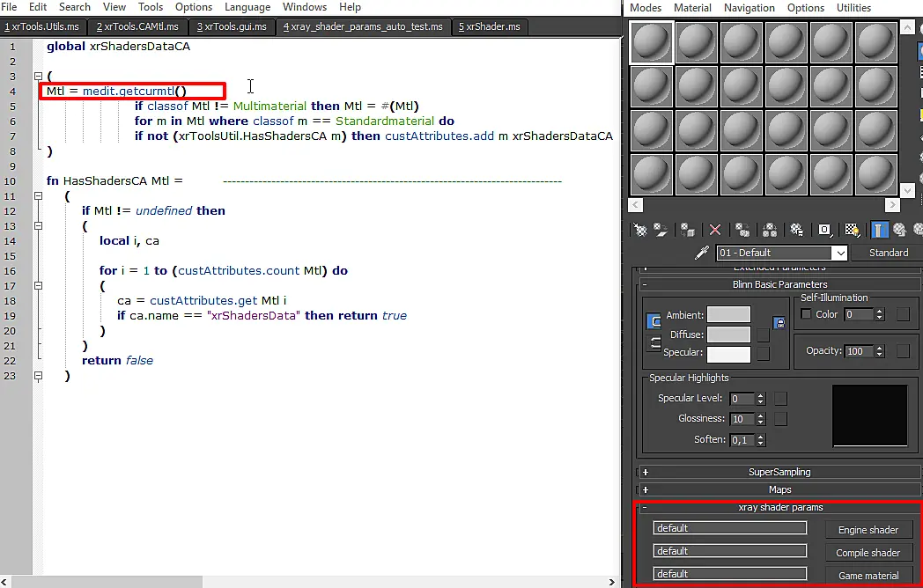This screenshot has width=923, height=588.
Task: Toggle the Ambient/Diffuse map lock padlock
Action: (779, 322)
